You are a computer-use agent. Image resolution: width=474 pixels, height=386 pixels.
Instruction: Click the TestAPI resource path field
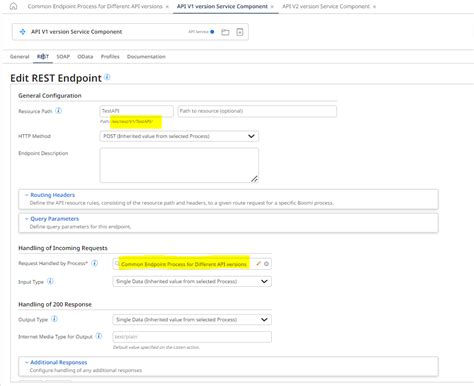tap(137, 111)
